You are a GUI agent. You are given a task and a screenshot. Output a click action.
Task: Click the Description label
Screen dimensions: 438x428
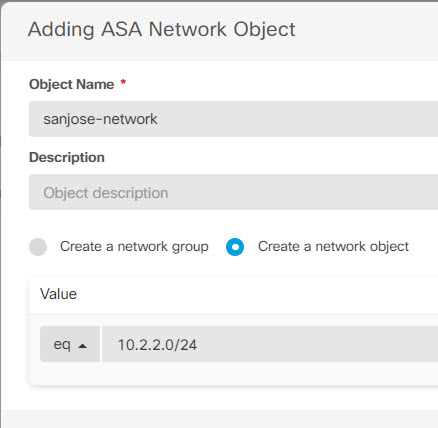click(67, 157)
